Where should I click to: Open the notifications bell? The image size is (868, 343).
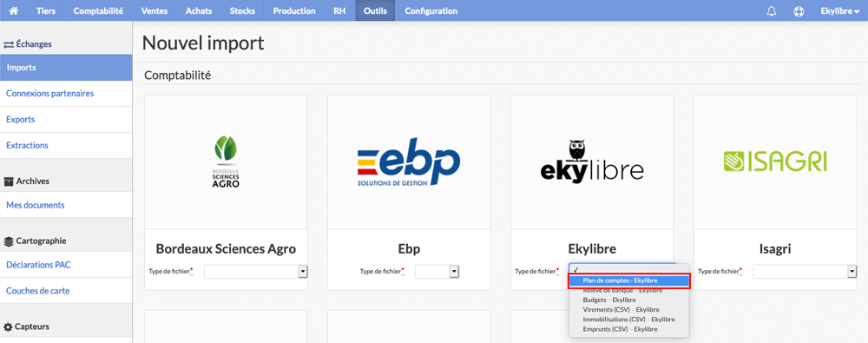point(772,11)
